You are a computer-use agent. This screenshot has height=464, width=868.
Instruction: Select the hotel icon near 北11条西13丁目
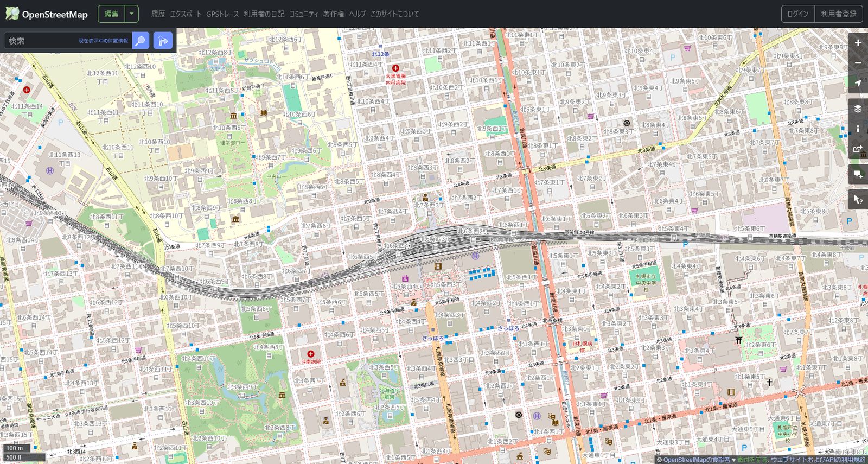tap(50, 170)
